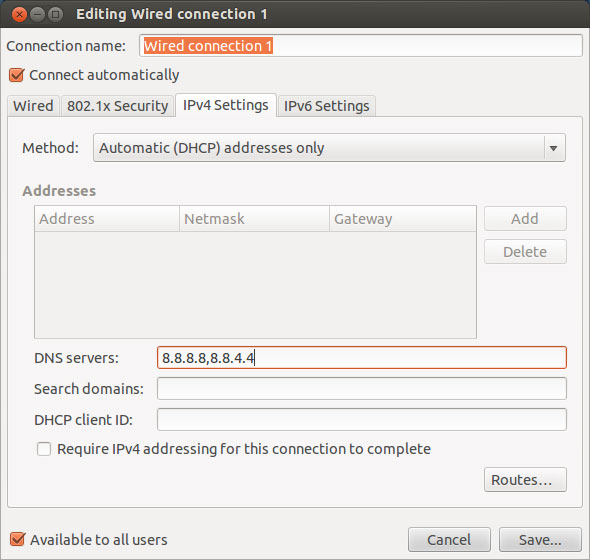
Task: Toggle Require IPv4 addressing checkbox
Action: 44,449
